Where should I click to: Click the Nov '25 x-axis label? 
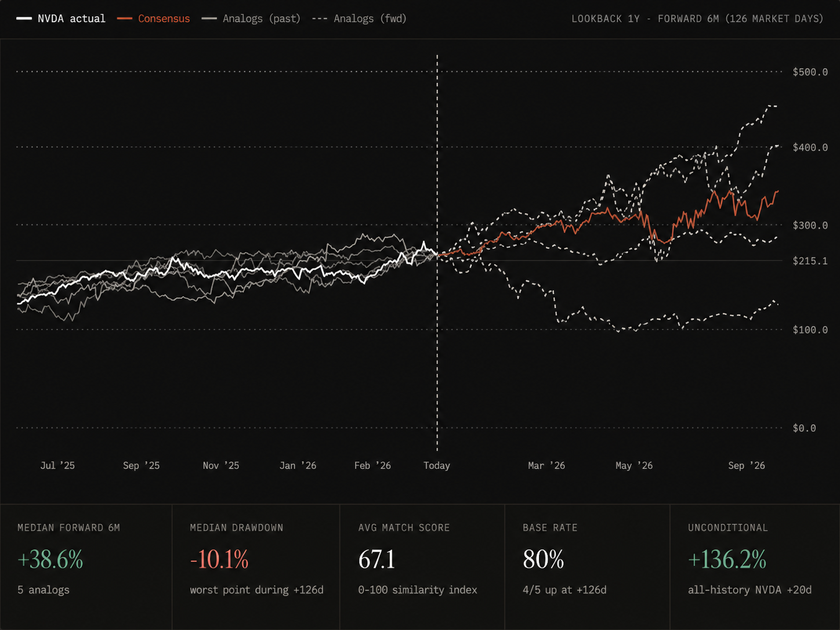click(x=220, y=465)
